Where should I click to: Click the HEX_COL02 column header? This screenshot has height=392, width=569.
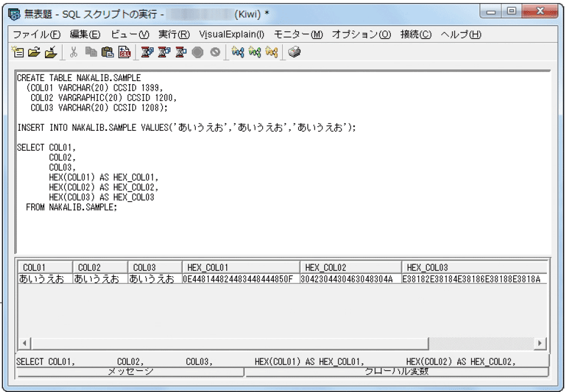click(x=351, y=268)
